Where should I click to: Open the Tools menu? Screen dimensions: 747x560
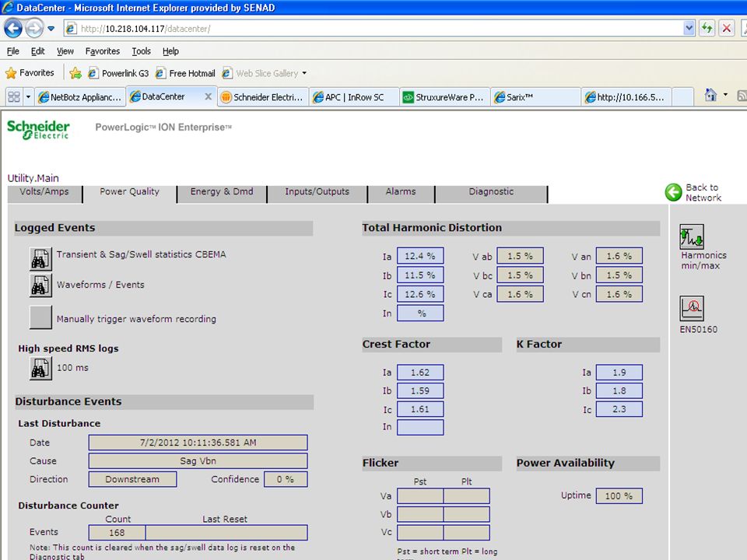(x=141, y=51)
